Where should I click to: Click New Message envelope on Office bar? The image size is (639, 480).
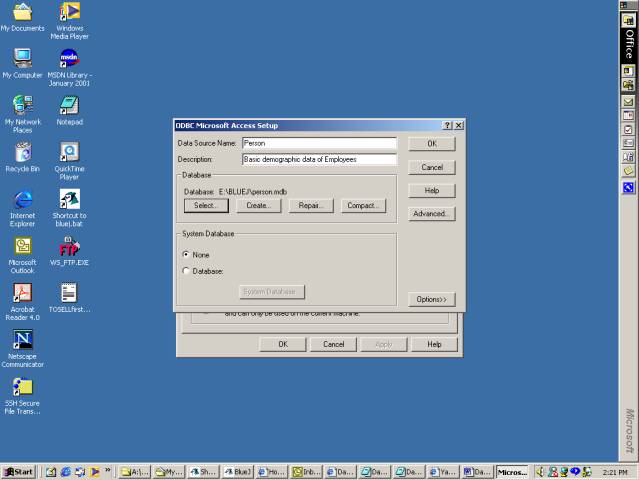[x=628, y=102]
